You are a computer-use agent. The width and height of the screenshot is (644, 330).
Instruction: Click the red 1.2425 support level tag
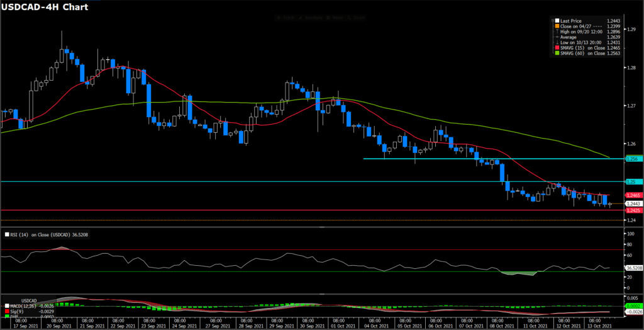pyautogui.click(x=633, y=210)
